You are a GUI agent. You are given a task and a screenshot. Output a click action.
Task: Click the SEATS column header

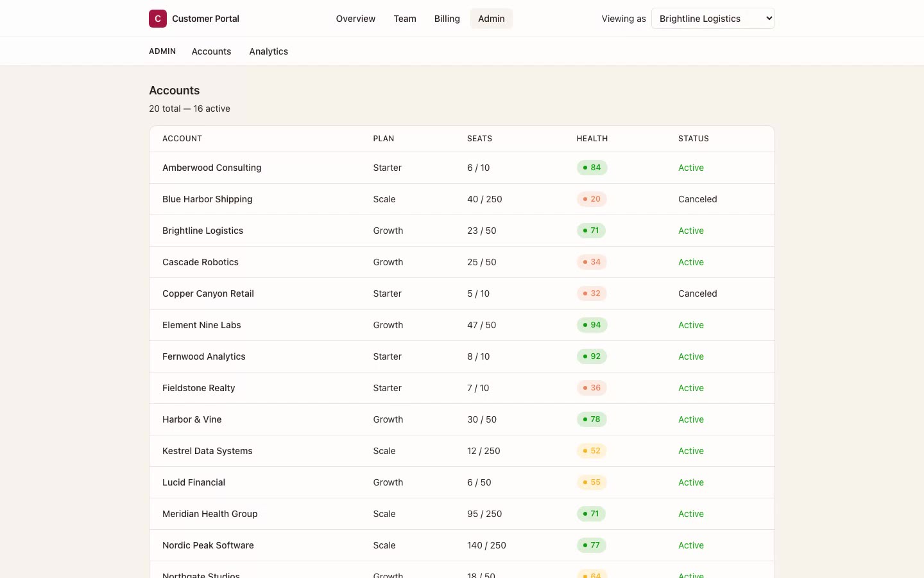tap(480, 139)
